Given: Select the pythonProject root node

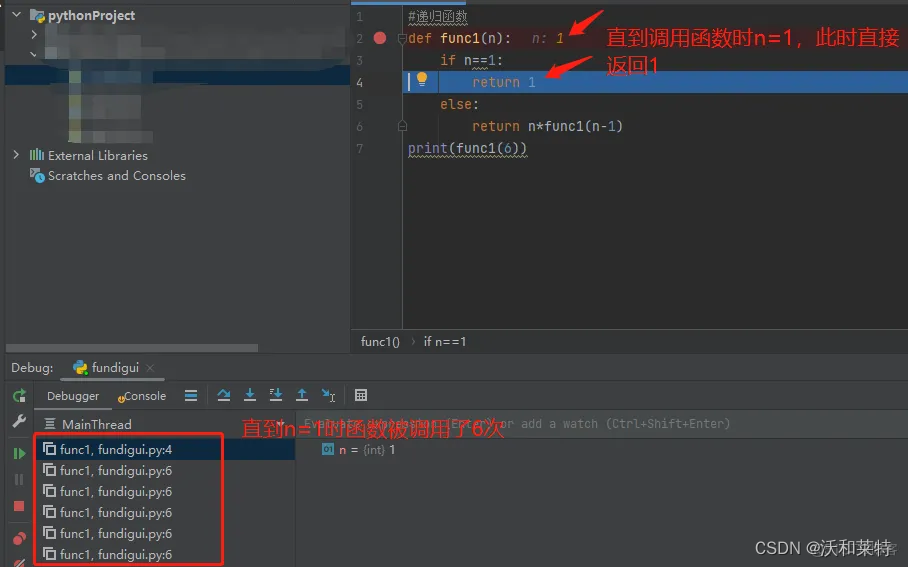Looking at the screenshot, I should [x=91, y=15].
